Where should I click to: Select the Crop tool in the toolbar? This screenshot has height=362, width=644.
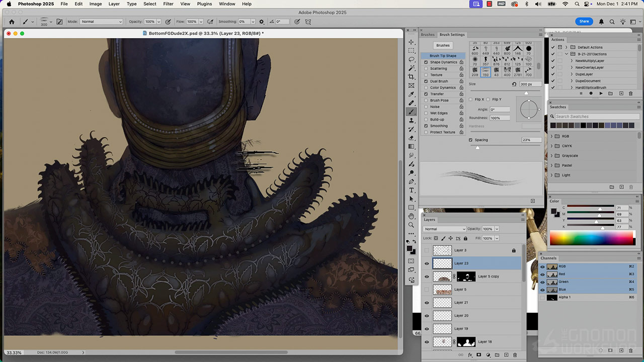(x=412, y=77)
